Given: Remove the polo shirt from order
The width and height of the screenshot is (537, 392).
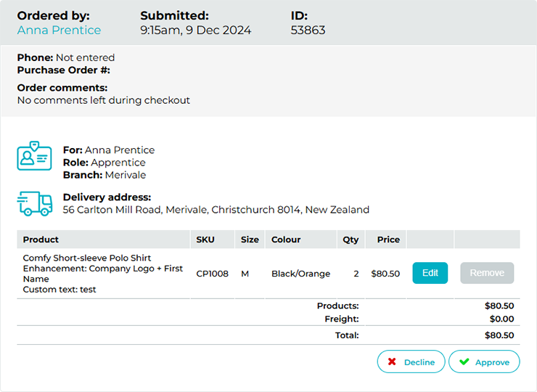Looking at the screenshot, I should click(487, 273).
